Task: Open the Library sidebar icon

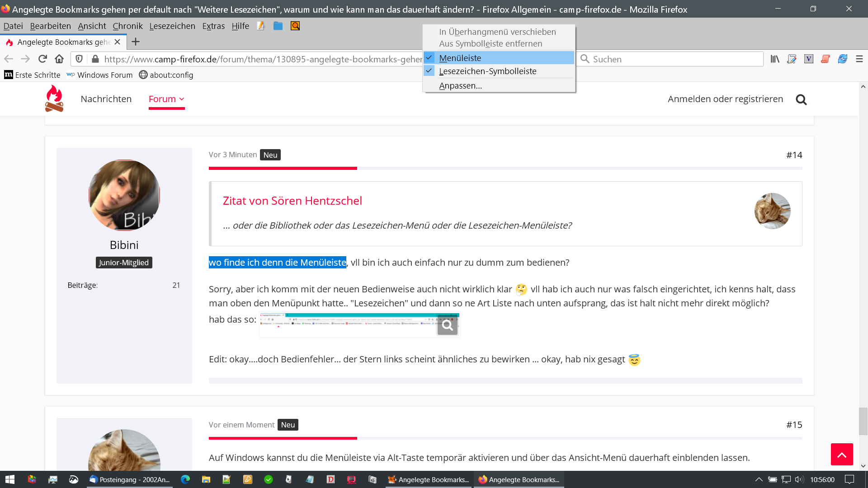Action: coord(775,59)
